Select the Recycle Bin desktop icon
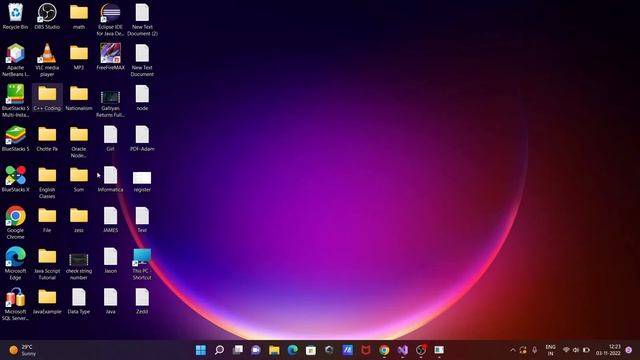Viewport: 640px width, 360px height. pos(16,16)
